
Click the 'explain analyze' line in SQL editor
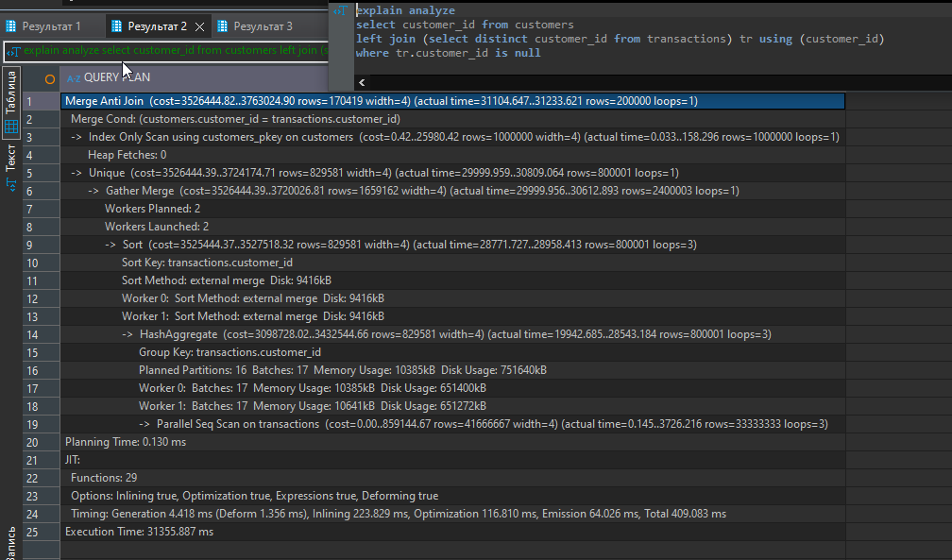tap(405, 10)
